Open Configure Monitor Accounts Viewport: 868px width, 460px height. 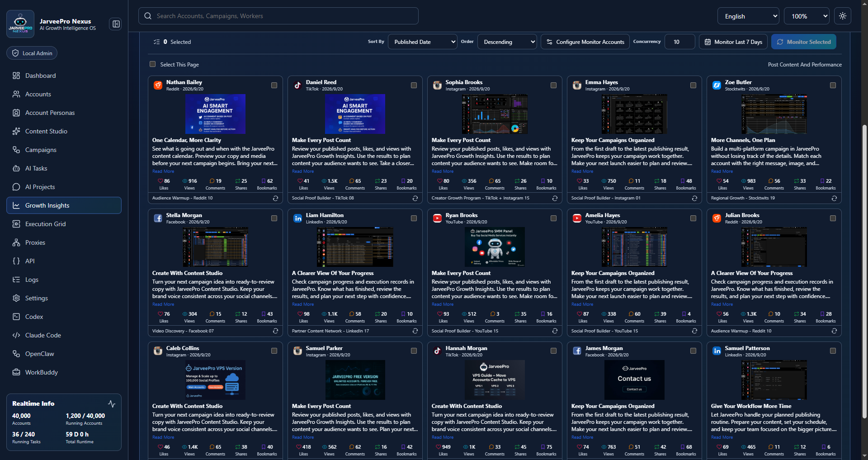pyautogui.click(x=585, y=42)
